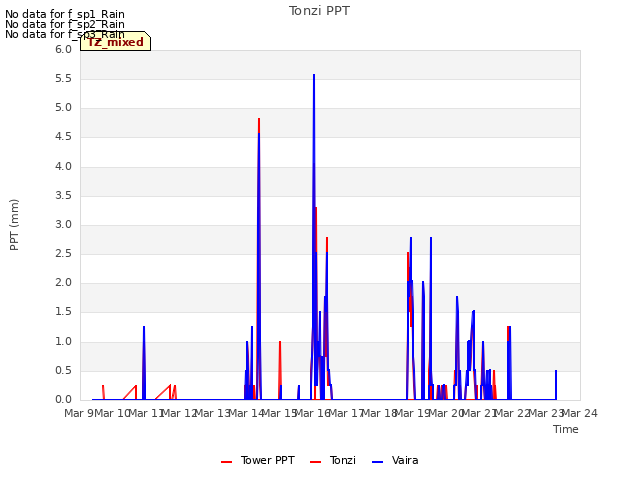Click the 3.0 y-axis tick label
Viewport: 640px width, 480px height.
point(63,224)
